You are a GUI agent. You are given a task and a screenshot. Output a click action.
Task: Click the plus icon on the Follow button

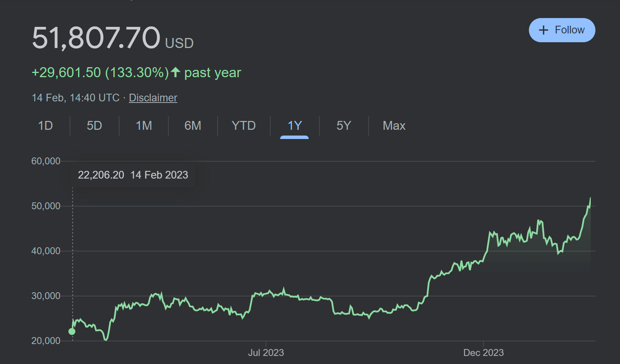pyautogui.click(x=543, y=30)
